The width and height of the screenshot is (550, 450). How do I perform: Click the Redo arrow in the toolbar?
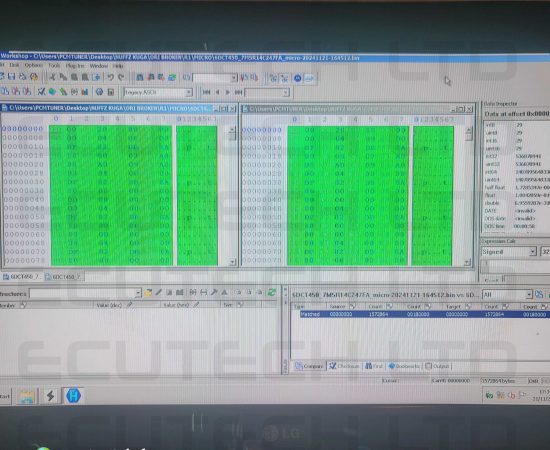point(121,77)
